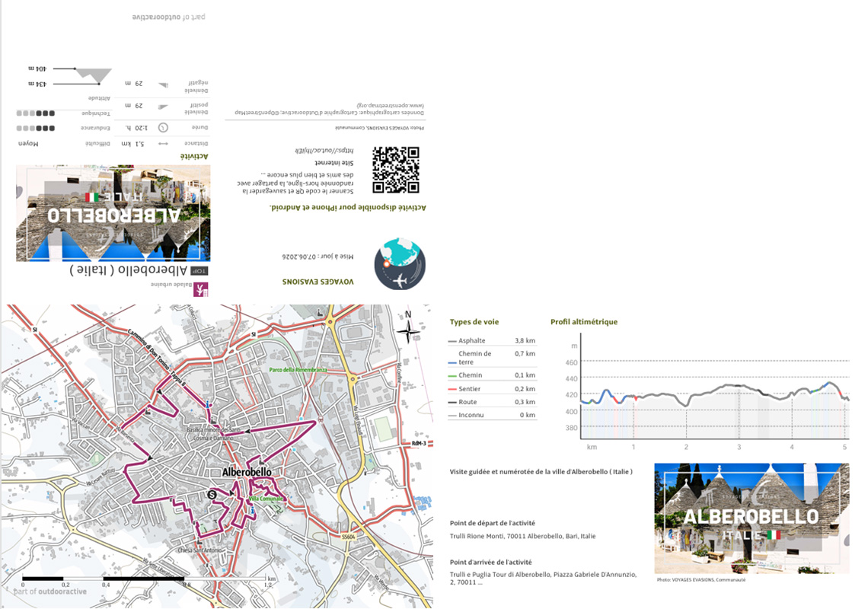Click kilometer 3 on elevation profile axis

(x=739, y=447)
